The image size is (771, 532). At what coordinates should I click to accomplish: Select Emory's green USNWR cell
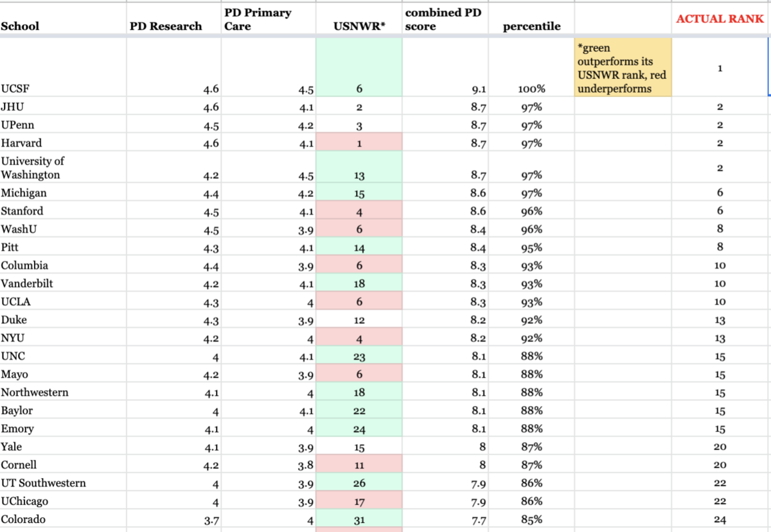[x=359, y=429]
